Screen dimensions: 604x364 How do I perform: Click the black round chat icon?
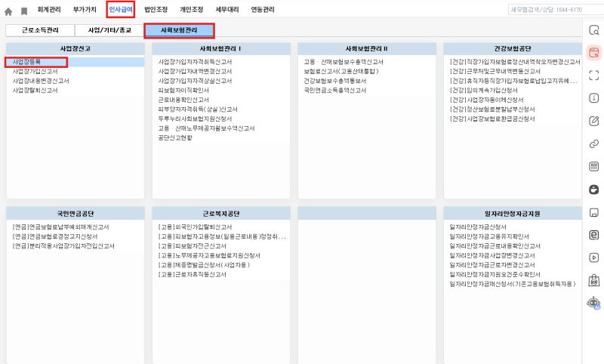[594, 189]
